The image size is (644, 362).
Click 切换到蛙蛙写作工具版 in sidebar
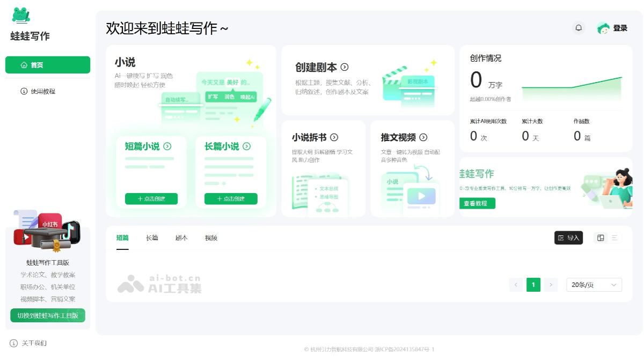pos(47,315)
